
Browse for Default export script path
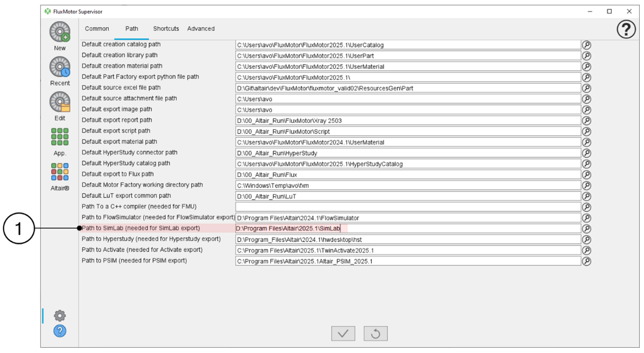[x=587, y=131]
